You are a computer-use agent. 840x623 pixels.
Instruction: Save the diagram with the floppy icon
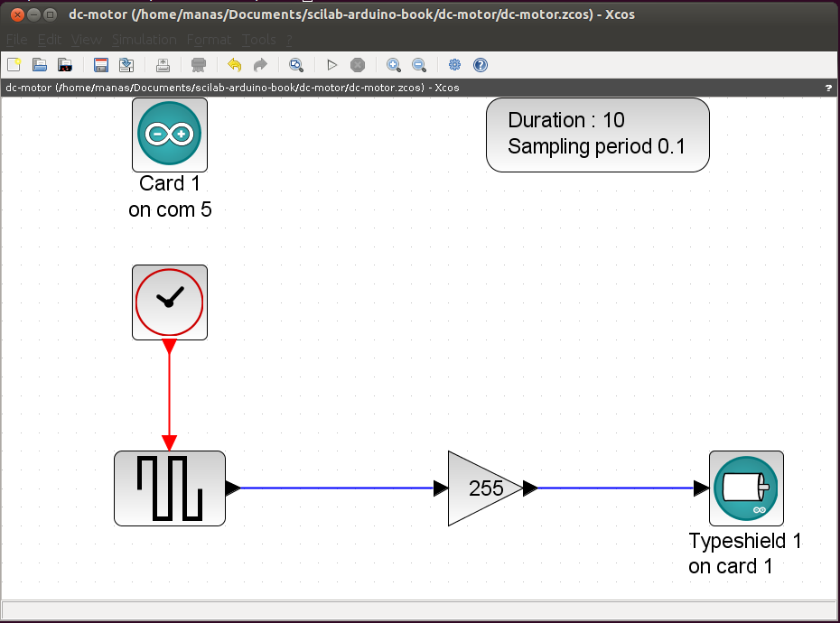pyautogui.click(x=101, y=65)
